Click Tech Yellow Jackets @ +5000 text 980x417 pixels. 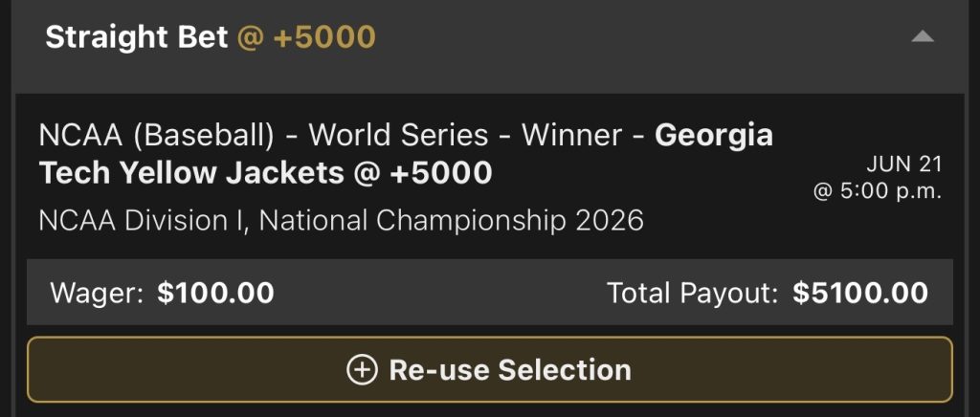click(x=266, y=173)
